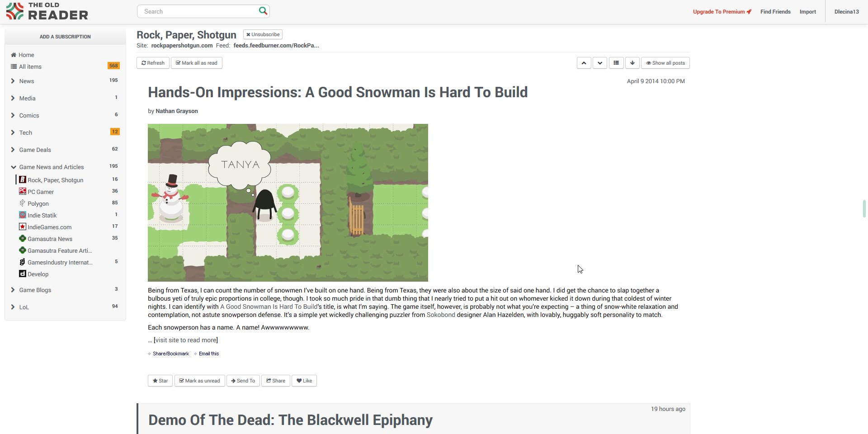Click the IndieGames.com feed favicon
The image size is (868, 434).
coord(23,226)
